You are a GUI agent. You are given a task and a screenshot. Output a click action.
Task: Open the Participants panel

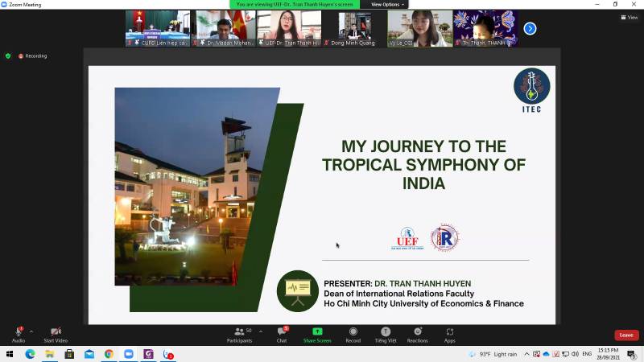coord(238,334)
